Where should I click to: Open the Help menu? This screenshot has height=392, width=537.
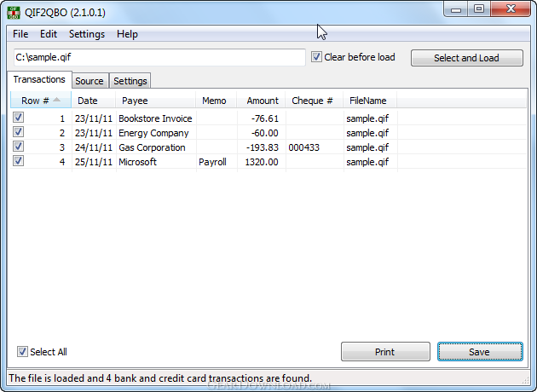point(127,34)
